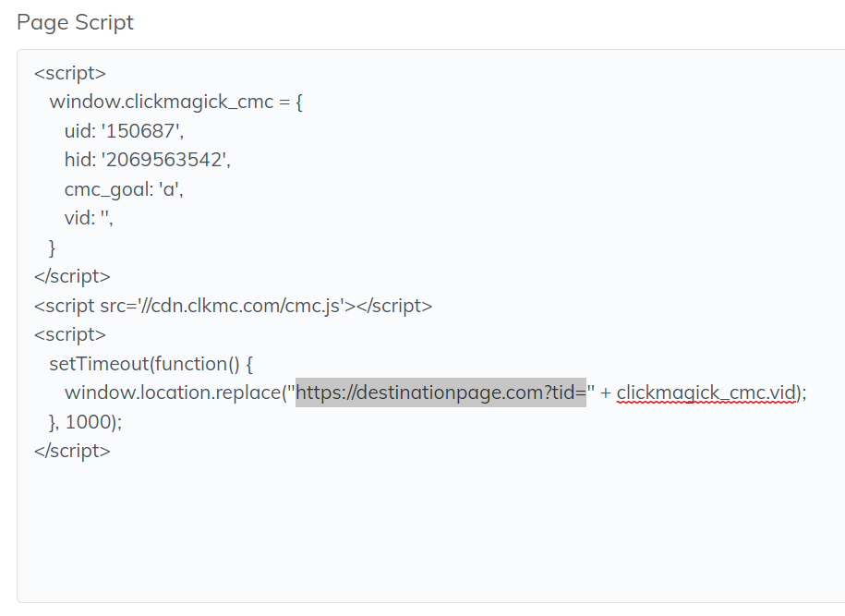Click the "hid" key name
Screen dimensions: 845x616
[78, 160]
